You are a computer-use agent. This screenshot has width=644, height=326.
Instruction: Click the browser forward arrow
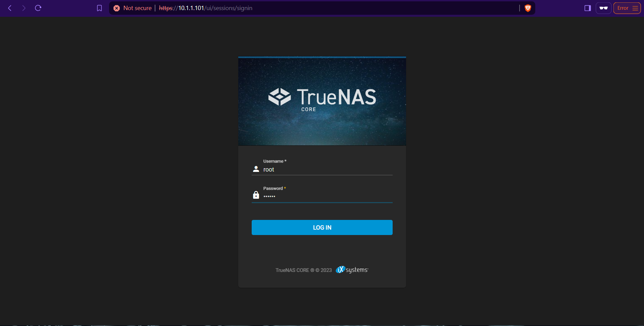click(x=24, y=8)
